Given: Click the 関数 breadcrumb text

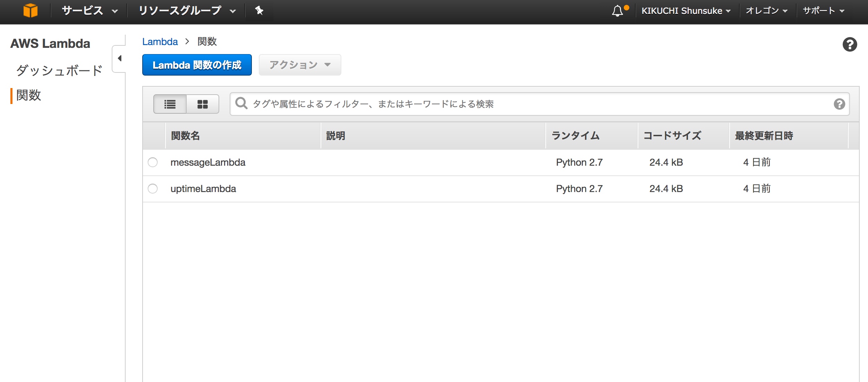Looking at the screenshot, I should point(207,42).
